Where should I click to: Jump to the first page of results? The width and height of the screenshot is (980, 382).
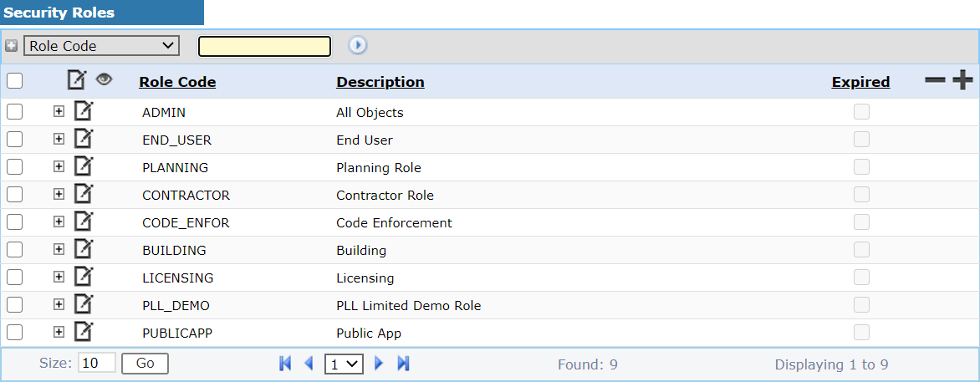coord(285,363)
